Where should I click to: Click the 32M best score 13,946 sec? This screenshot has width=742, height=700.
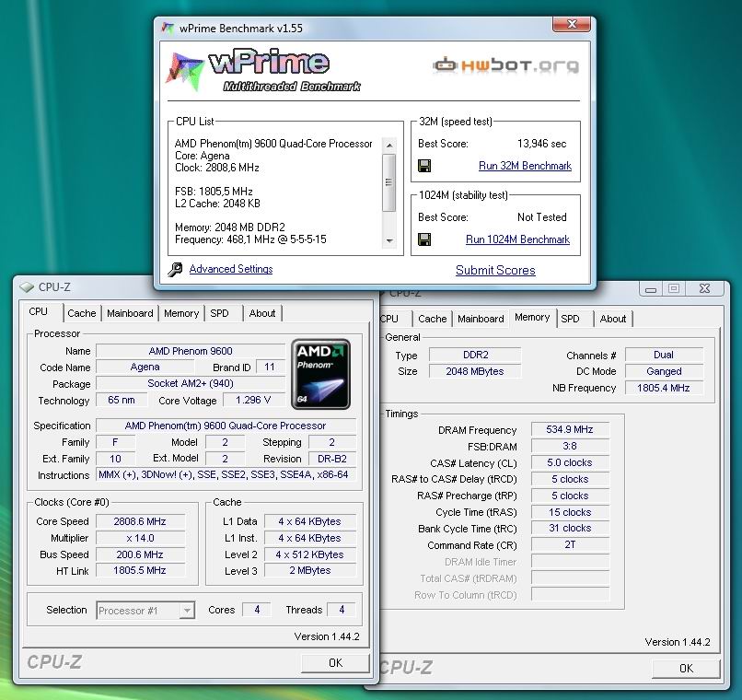(542, 144)
